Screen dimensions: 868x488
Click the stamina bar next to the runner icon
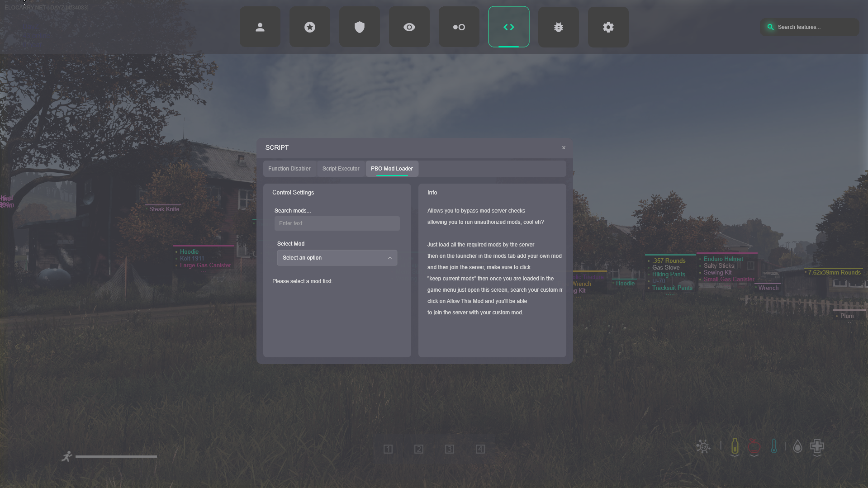coord(116,457)
